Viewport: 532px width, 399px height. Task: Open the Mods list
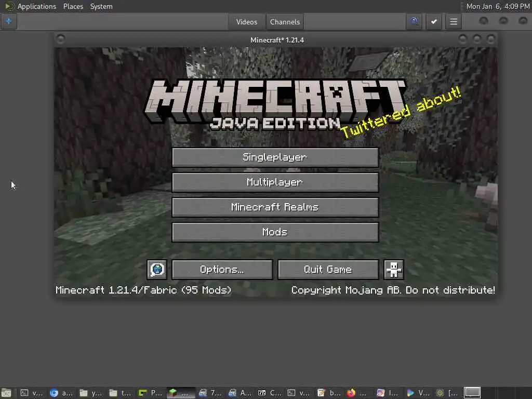tap(275, 232)
